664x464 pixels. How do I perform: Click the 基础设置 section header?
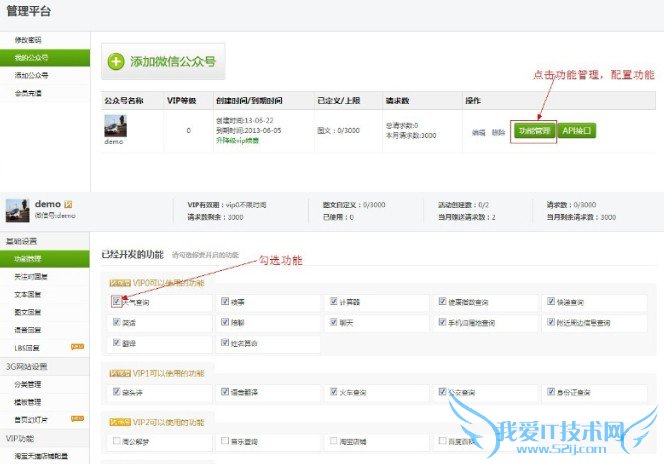(x=21, y=241)
